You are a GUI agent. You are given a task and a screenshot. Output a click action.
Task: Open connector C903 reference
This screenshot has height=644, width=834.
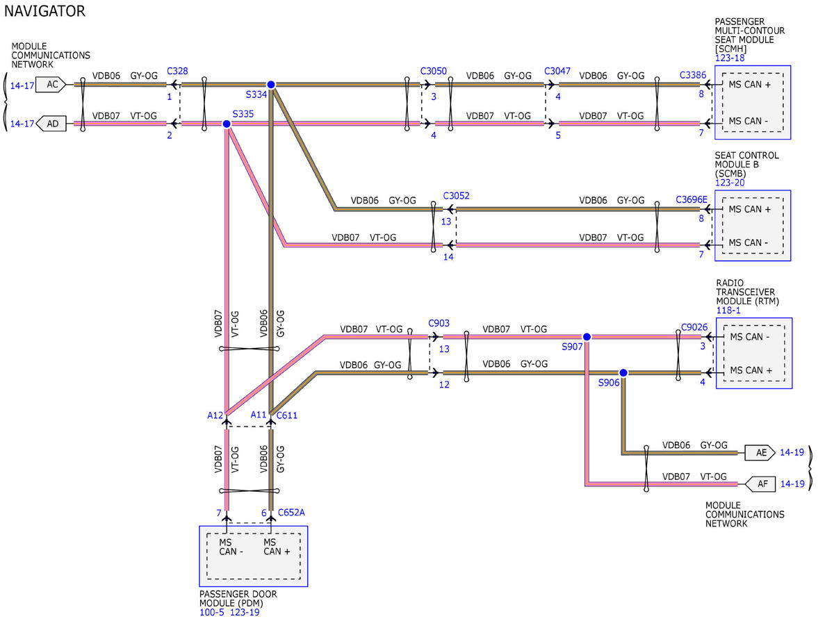[x=439, y=323]
